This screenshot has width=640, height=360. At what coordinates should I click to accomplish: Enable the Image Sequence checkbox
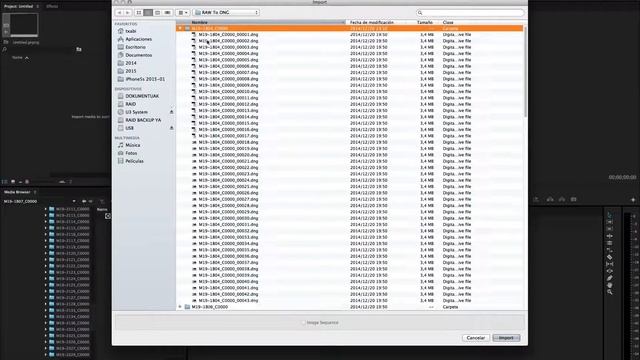(303, 322)
